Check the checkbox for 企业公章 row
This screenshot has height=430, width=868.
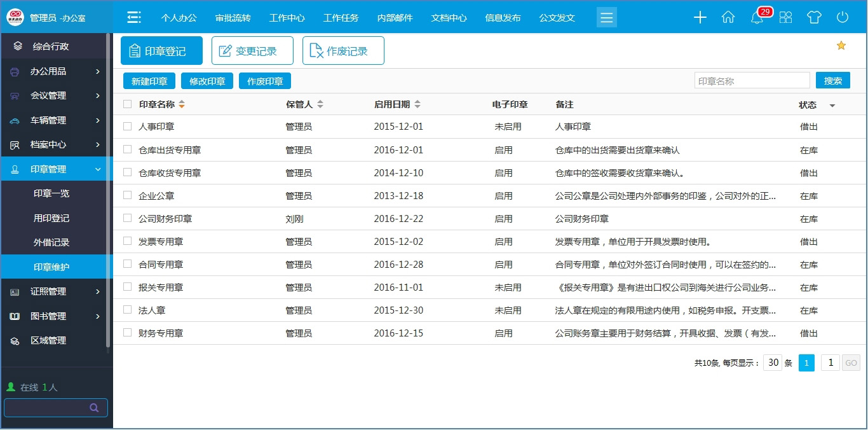point(126,195)
